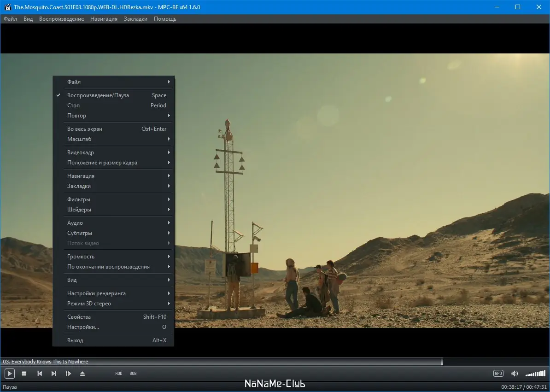550x392 pixels.
Task: Expand the Громкость submenu
Action: pos(113,257)
